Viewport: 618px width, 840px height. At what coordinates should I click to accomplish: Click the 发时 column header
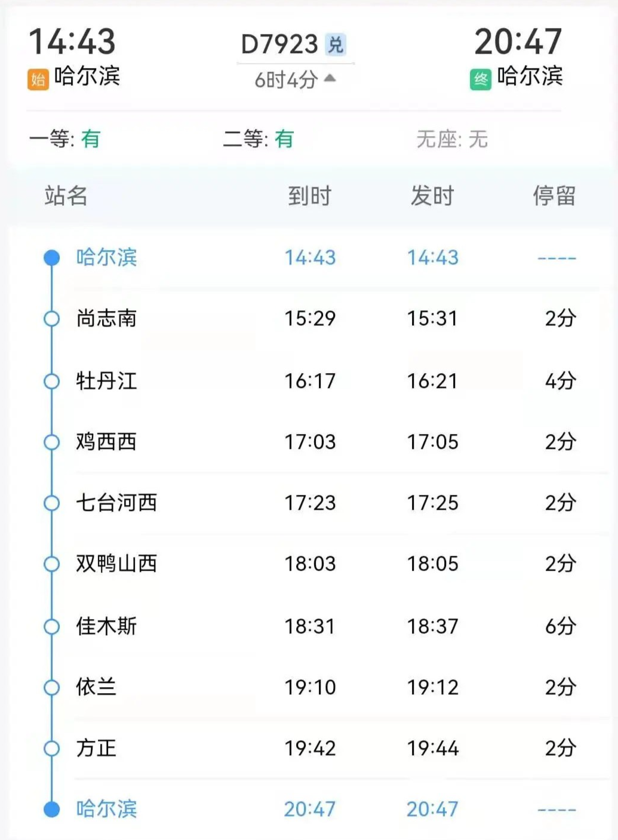pyautogui.click(x=432, y=196)
